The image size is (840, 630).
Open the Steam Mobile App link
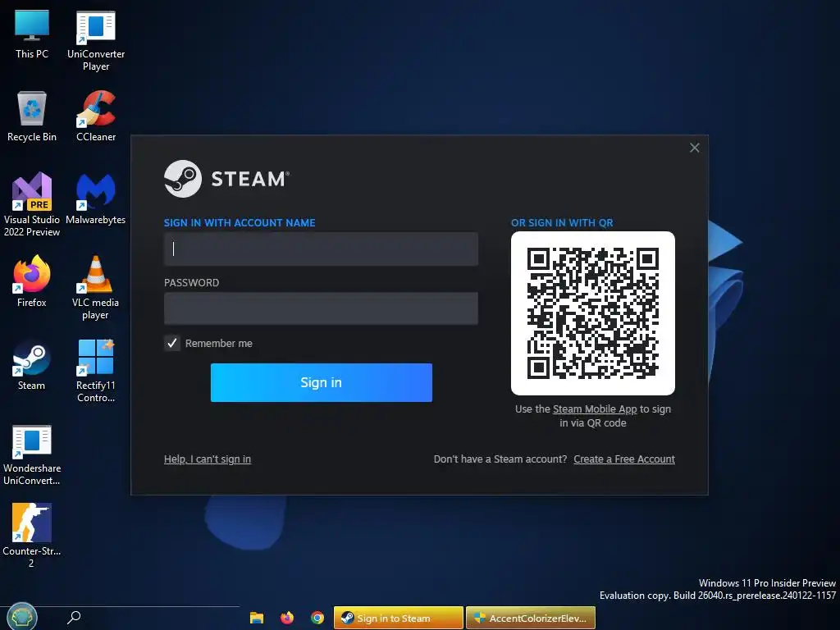(595, 409)
